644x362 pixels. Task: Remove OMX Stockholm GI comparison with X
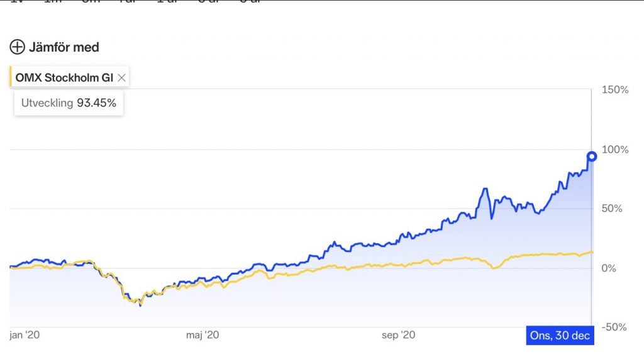121,77
